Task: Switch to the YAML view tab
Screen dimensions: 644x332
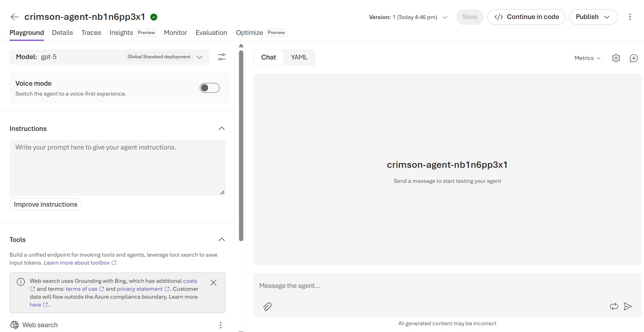Action: point(299,58)
